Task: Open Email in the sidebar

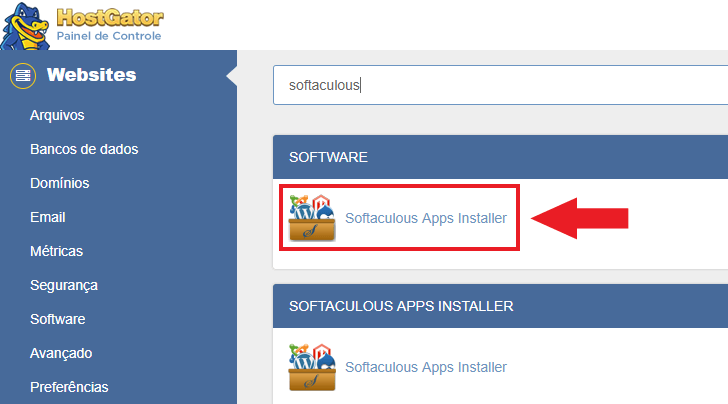Action: tap(47, 217)
